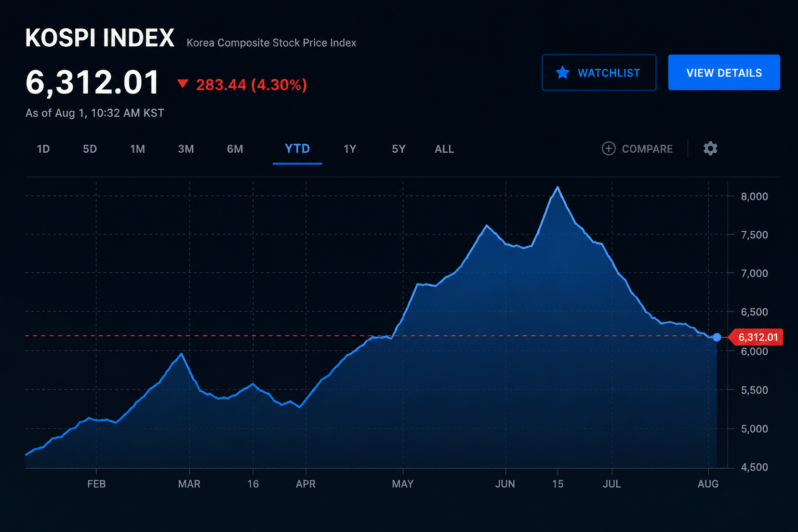Click the 283.44 (4.30%) change value
The width and height of the screenshot is (798, 532).
point(251,85)
